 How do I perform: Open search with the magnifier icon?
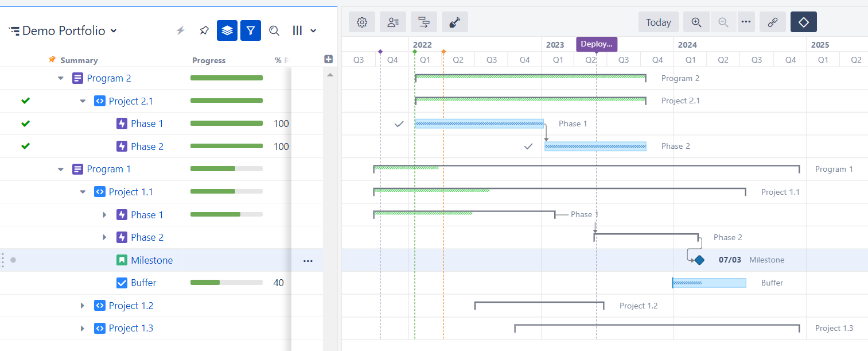(274, 30)
